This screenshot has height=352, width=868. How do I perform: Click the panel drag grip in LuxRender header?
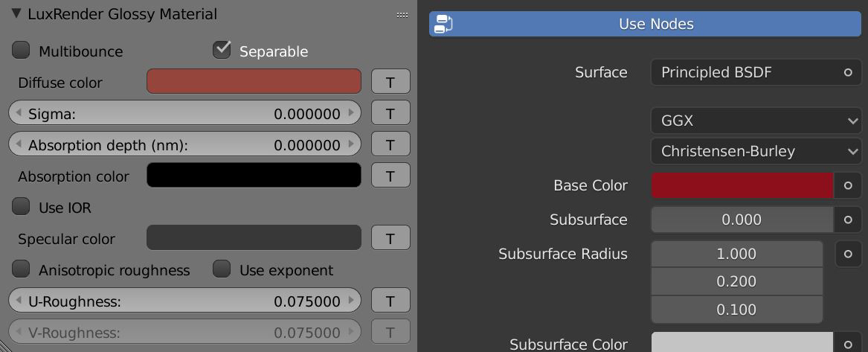tap(402, 14)
